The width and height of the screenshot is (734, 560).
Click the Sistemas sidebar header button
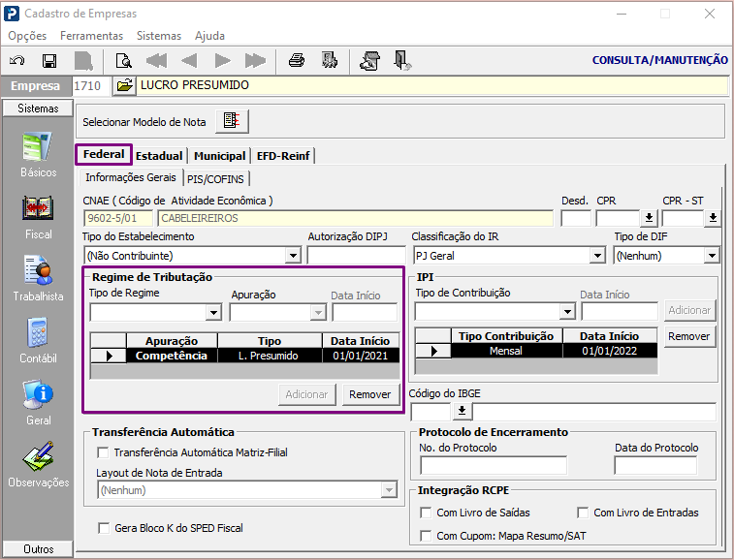point(38,109)
